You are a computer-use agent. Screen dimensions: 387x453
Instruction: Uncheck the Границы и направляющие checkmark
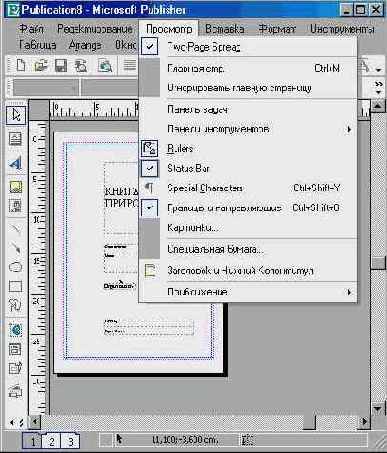point(149,208)
